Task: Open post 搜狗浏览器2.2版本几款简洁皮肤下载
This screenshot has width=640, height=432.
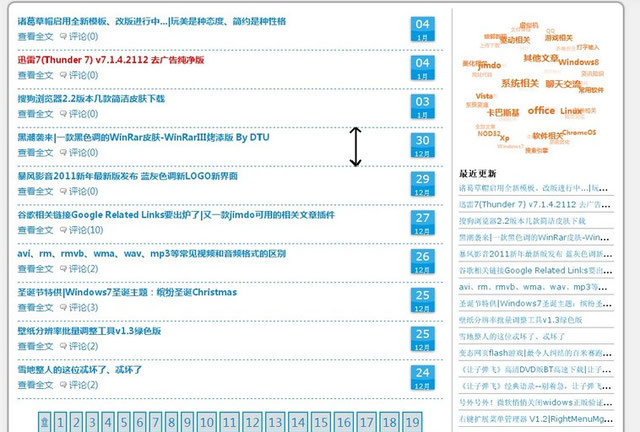Action: click(x=91, y=99)
